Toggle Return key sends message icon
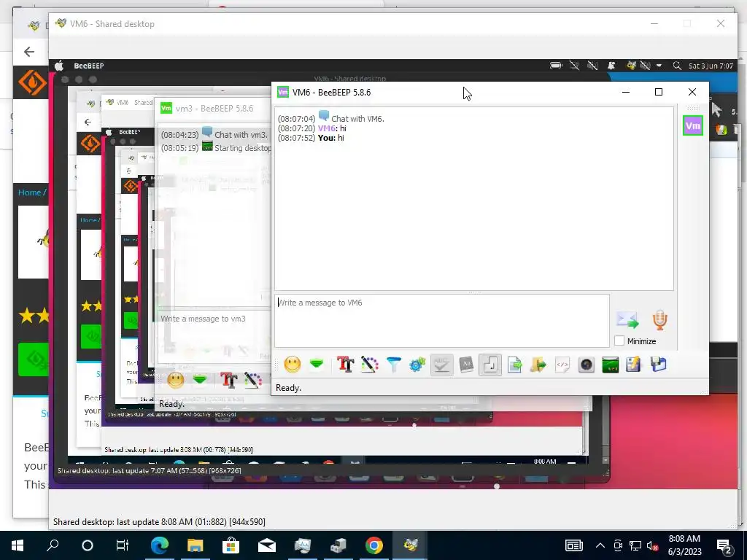This screenshot has width=747, height=560. pyautogui.click(x=490, y=365)
